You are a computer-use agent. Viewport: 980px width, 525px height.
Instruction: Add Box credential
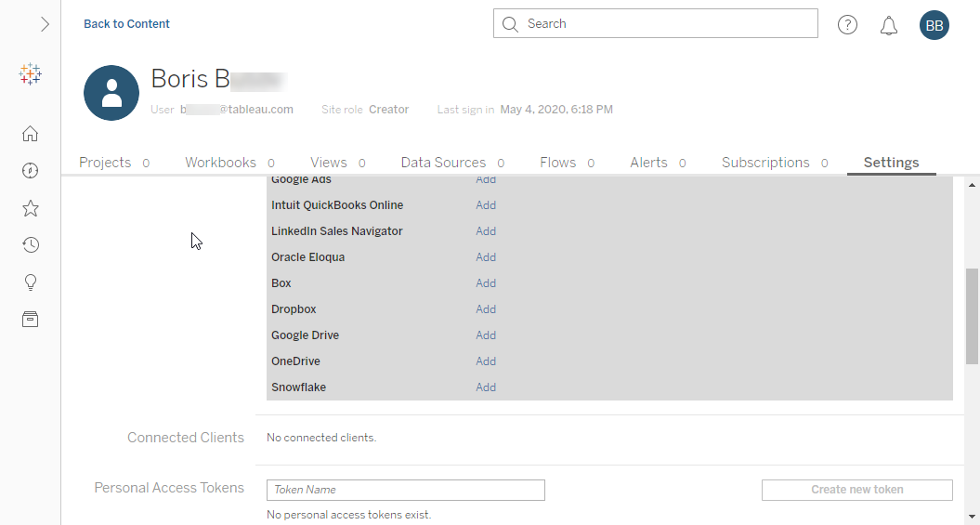[486, 283]
